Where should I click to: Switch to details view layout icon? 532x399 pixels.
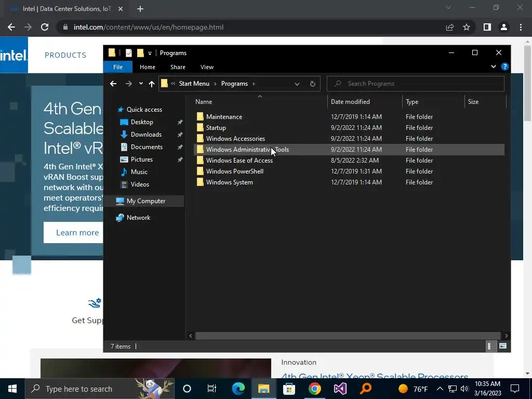click(490, 346)
